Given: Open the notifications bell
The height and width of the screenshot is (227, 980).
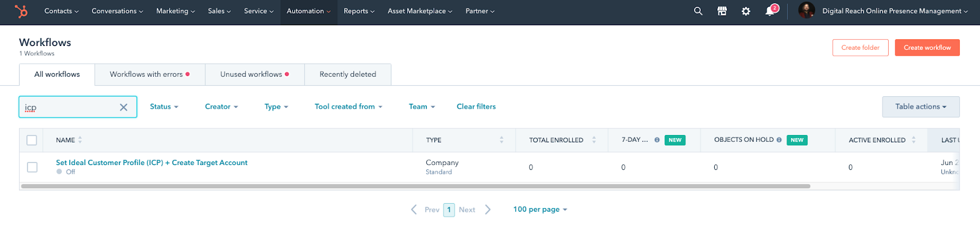Looking at the screenshot, I should (771, 11).
